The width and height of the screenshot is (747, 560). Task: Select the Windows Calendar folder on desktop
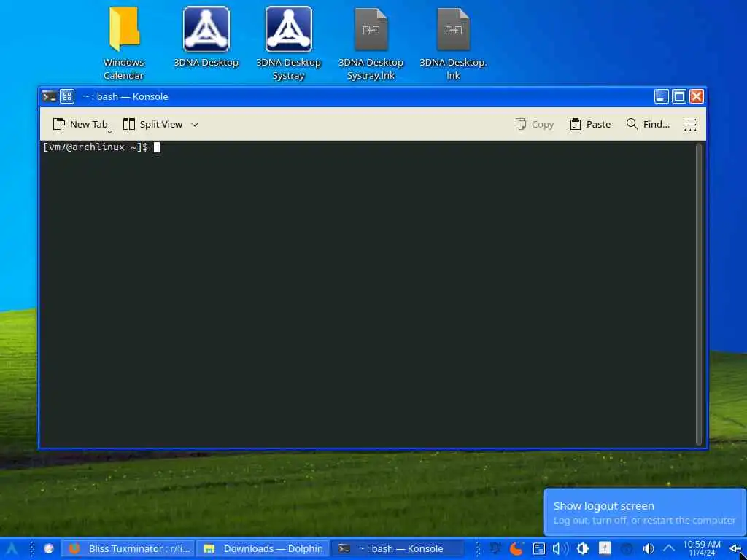click(124, 43)
